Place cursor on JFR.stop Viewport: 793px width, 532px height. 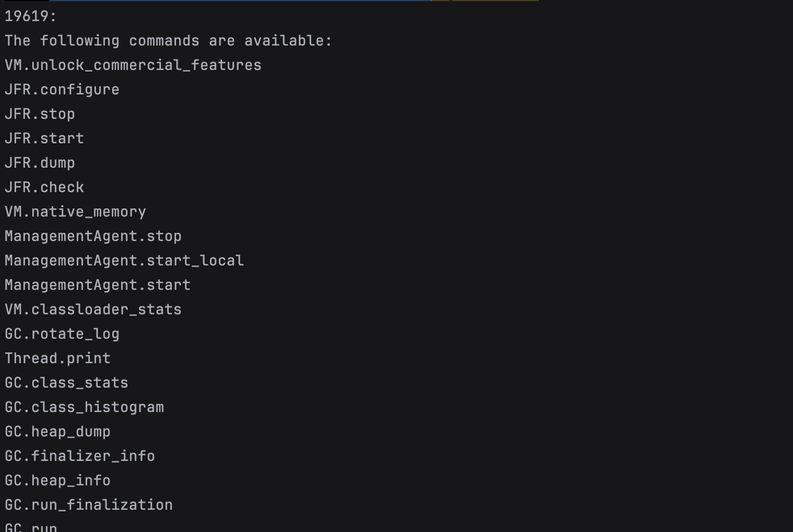coord(39,114)
